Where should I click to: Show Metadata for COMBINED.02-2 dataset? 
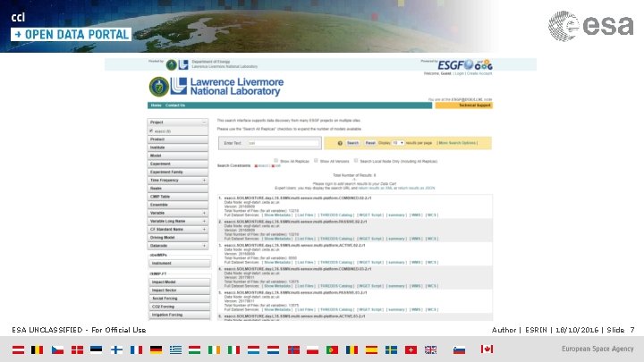point(277,215)
